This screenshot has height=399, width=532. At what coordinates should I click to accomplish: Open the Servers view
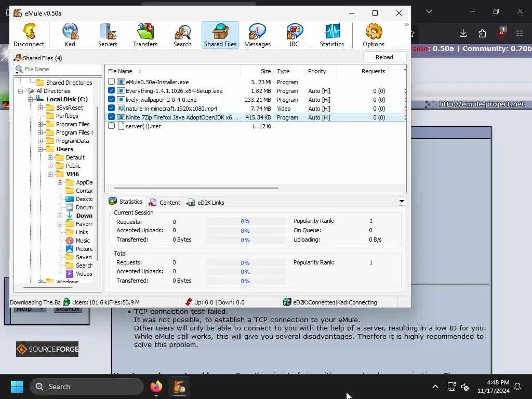point(108,35)
